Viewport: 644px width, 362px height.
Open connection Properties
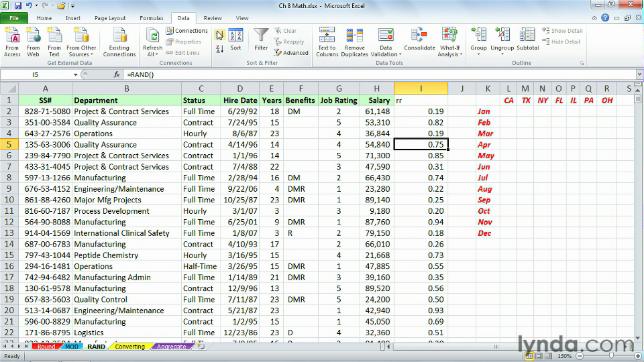pos(184,42)
